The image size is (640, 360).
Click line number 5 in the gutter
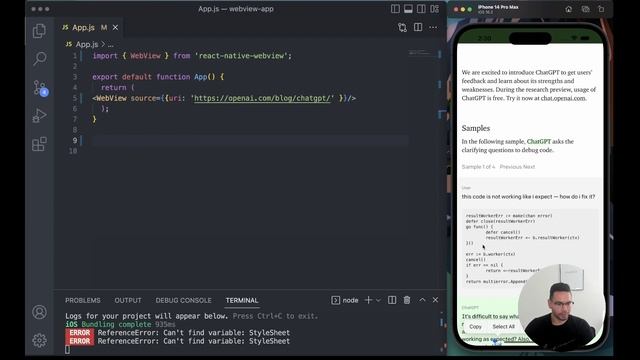point(75,98)
